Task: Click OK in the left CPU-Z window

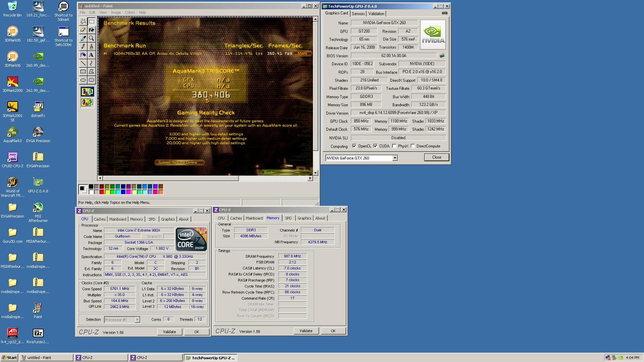Action: click(x=196, y=332)
